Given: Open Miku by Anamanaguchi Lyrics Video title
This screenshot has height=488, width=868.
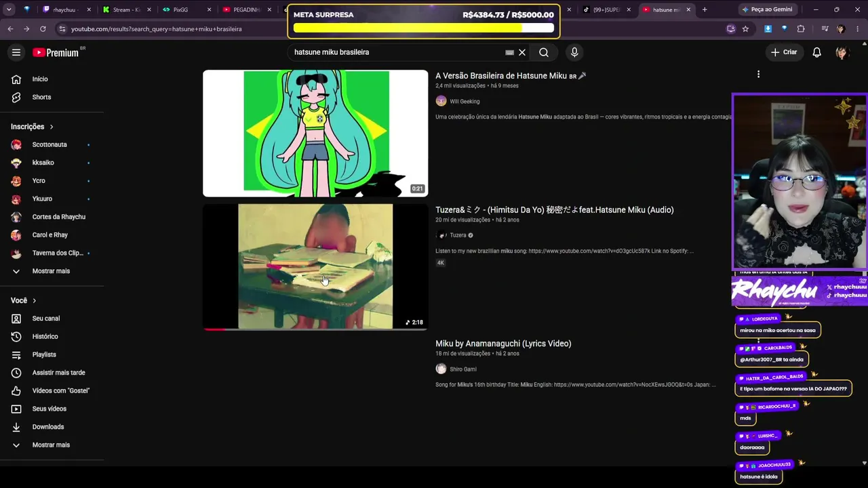Looking at the screenshot, I should click(503, 344).
